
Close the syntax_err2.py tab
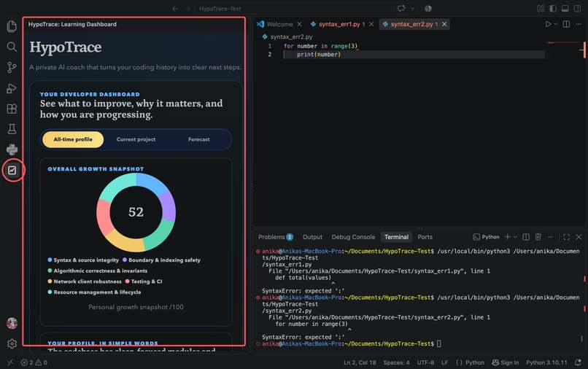[444, 24]
